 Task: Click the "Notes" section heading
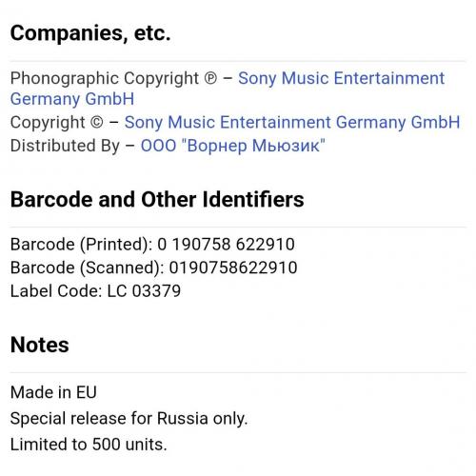point(40,345)
